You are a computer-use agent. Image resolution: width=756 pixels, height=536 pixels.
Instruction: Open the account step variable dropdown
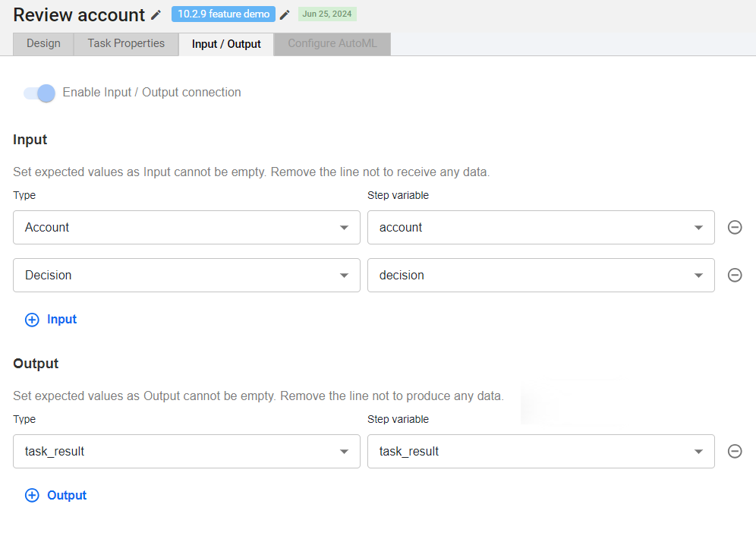(x=541, y=227)
